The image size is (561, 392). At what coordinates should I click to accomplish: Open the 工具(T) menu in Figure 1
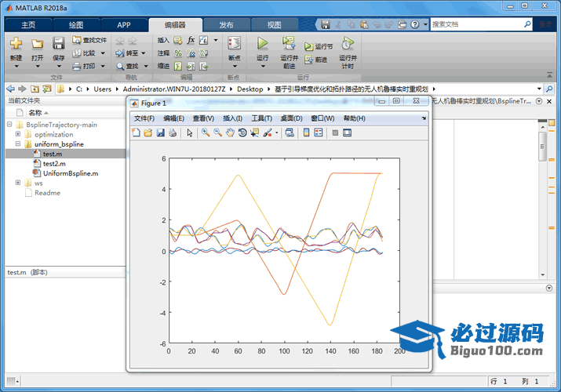point(260,118)
